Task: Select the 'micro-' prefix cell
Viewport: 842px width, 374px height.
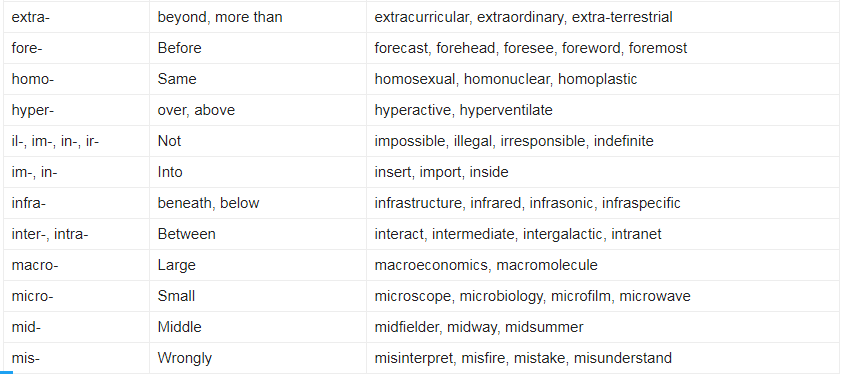Action: click(76, 296)
